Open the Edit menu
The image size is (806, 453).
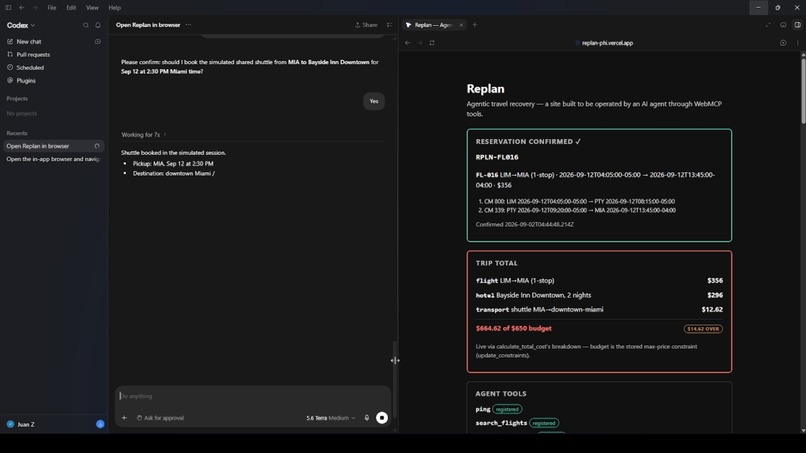point(71,8)
